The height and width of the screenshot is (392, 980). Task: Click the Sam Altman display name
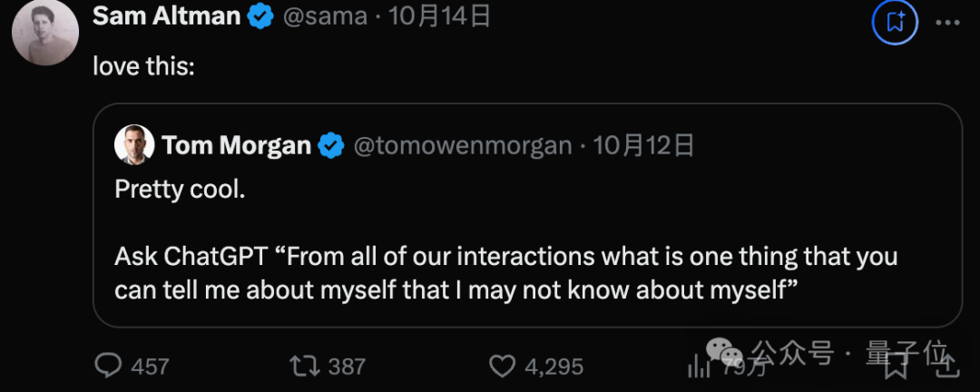(x=167, y=16)
